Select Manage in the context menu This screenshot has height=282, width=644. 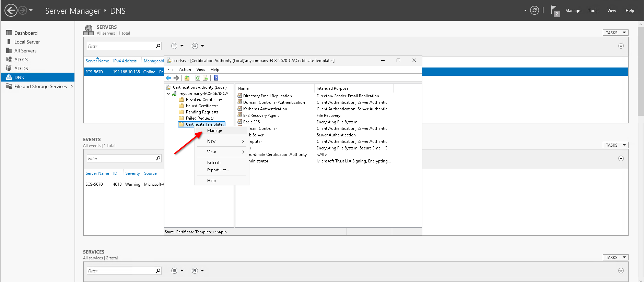tap(214, 131)
